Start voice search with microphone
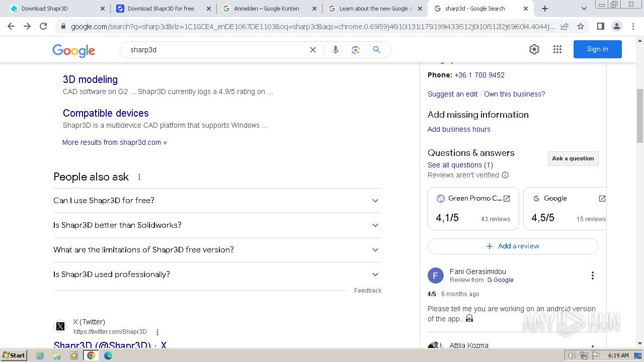 [x=336, y=50]
